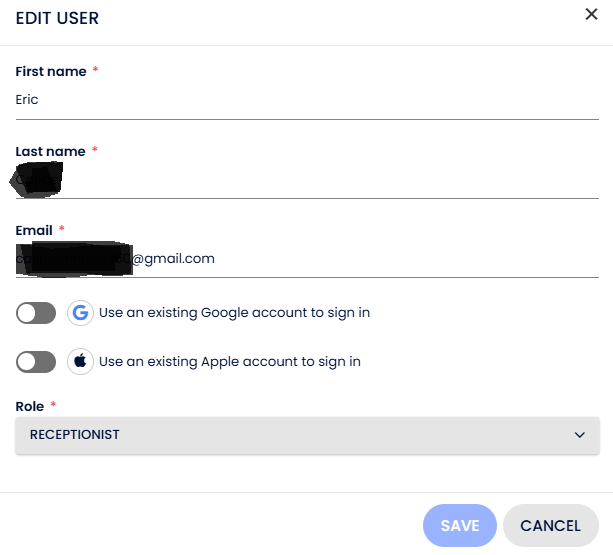Click the chevron arrow in Role dropdown
The width and height of the screenshot is (613, 555).
[579, 435]
